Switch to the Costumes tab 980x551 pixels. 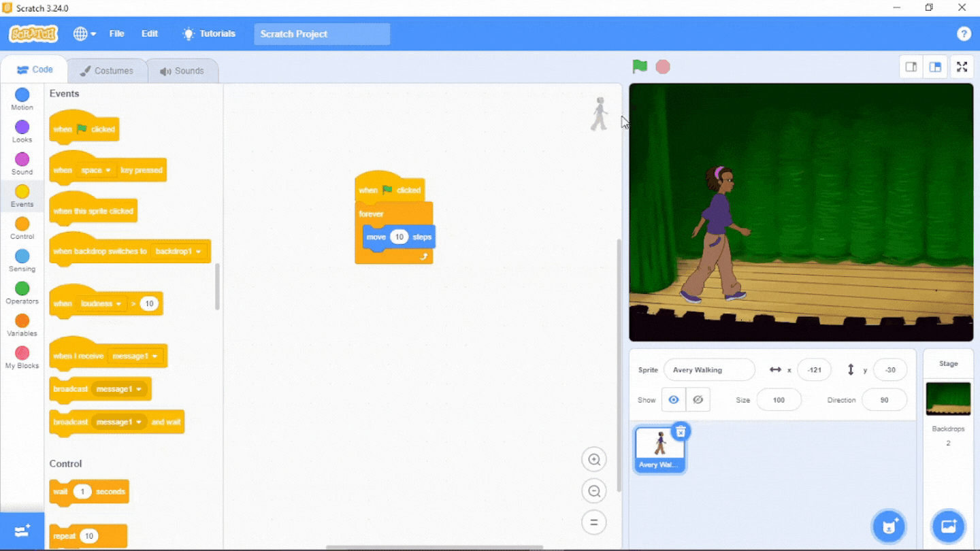(106, 71)
